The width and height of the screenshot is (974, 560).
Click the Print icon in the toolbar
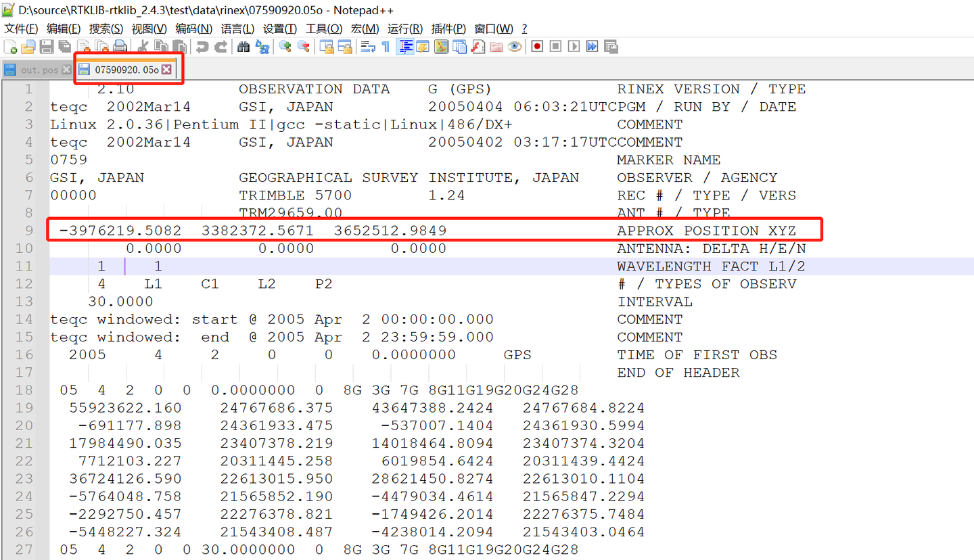[x=120, y=47]
